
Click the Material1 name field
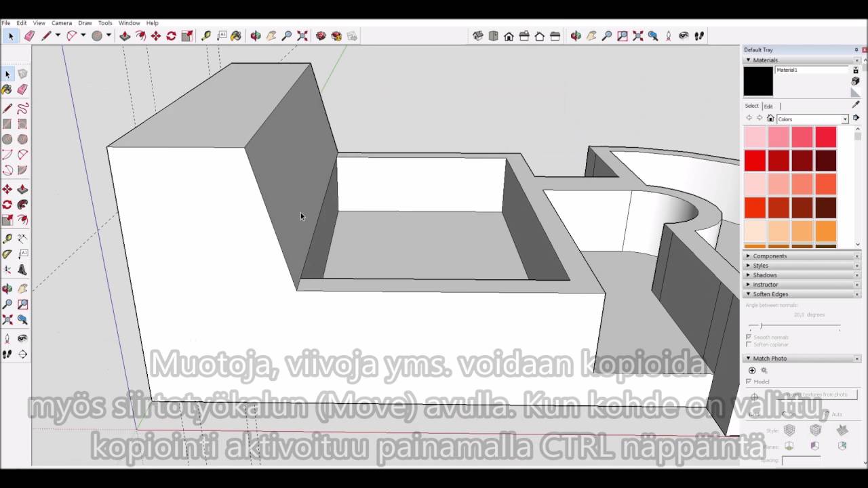[x=812, y=70]
